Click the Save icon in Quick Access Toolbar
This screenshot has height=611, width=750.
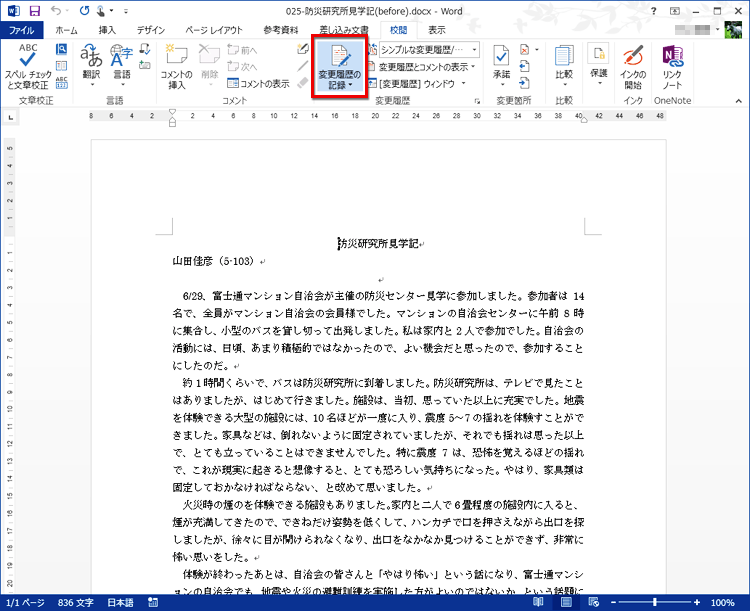pos(34,11)
